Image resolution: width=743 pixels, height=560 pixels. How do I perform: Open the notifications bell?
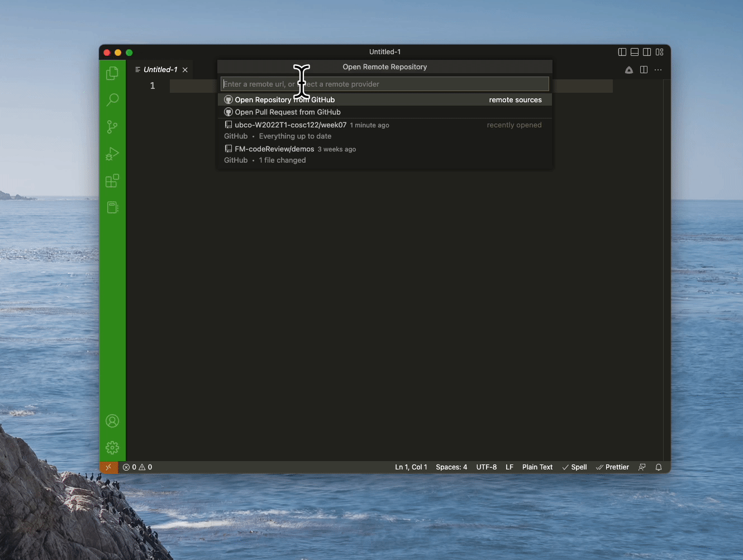[659, 467]
